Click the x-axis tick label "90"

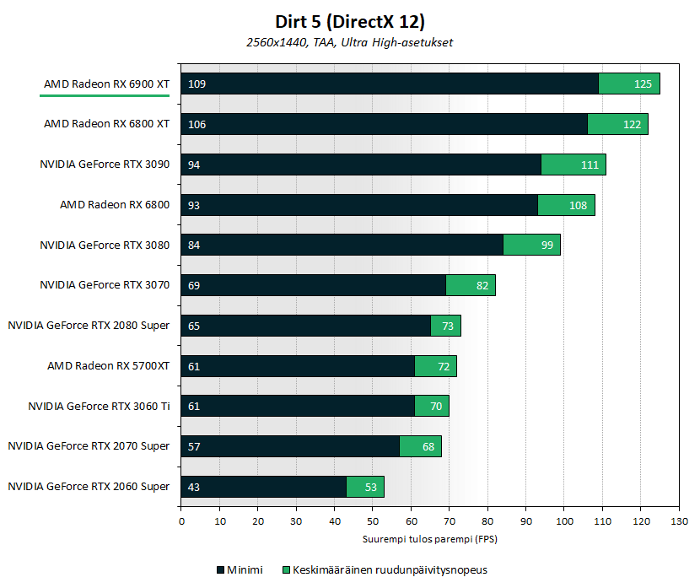point(526,521)
